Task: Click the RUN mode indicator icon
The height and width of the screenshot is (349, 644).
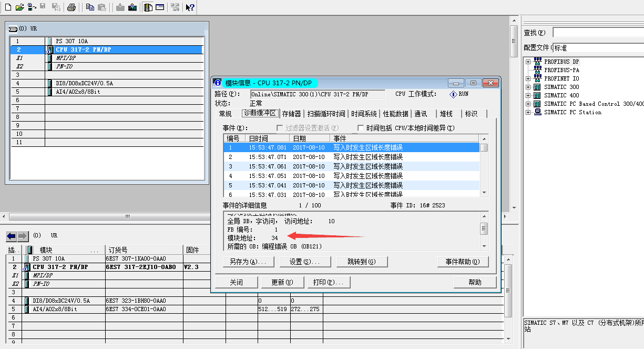Action: (453, 94)
